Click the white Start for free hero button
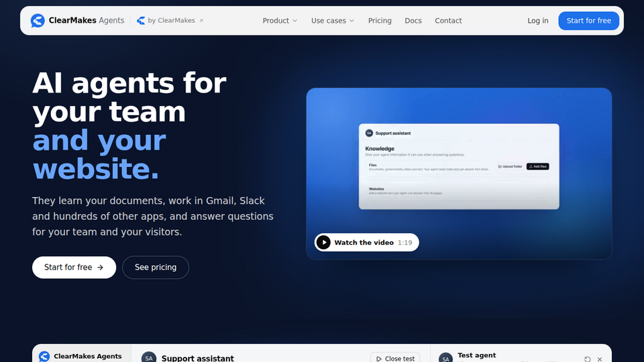This screenshot has height=362, width=644. click(74, 267)
